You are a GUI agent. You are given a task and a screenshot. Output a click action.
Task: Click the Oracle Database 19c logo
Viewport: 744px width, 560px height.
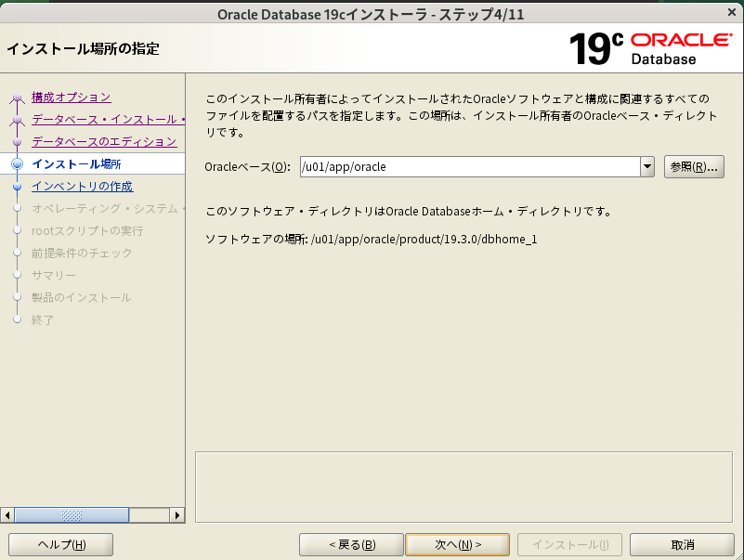650,48
